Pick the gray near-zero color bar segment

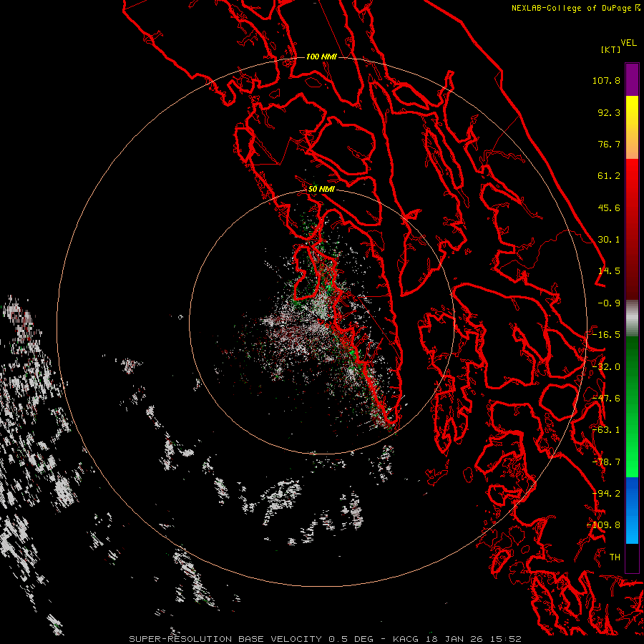coord(632,318)
